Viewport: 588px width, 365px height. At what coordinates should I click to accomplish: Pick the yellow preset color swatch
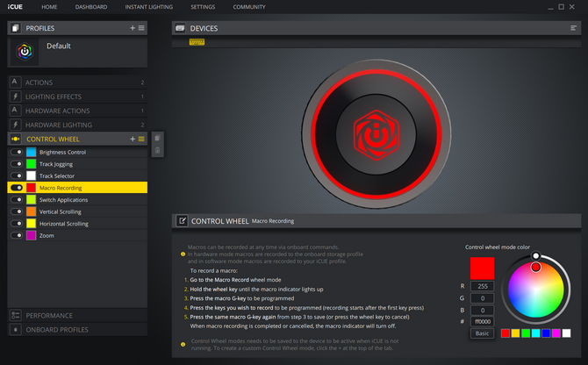point(515,333)
